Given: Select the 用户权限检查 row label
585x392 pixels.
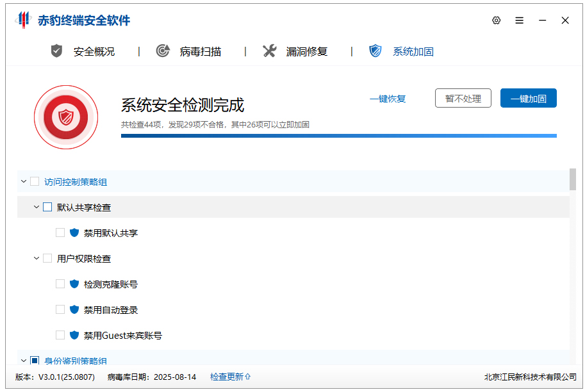Looking at the screenshot, I should [x=84, y=259].
